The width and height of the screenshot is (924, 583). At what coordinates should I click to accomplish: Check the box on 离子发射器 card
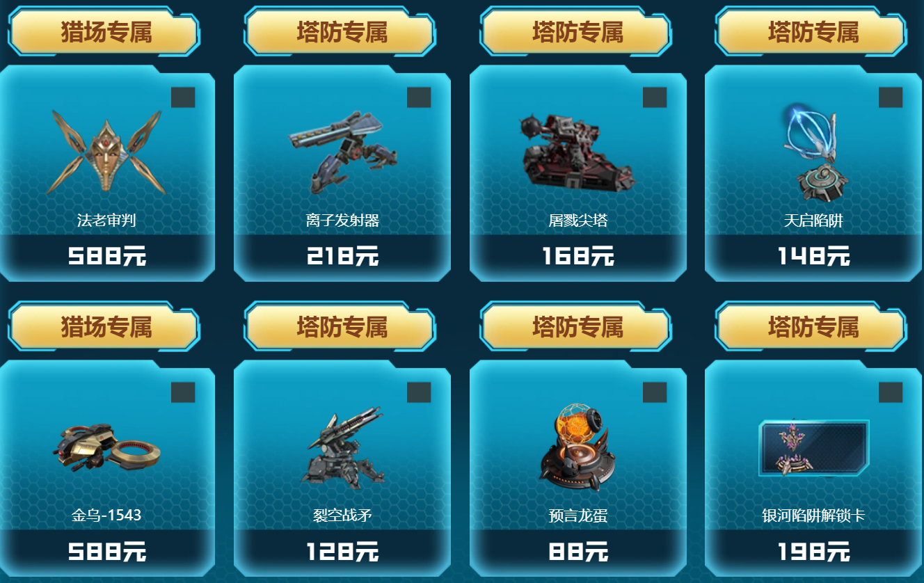point(419,97)
